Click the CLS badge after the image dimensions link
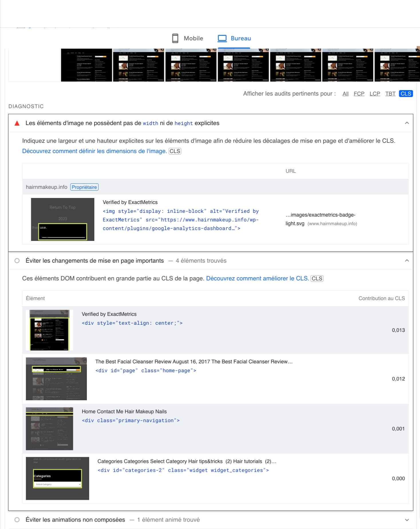Screen dimensions: 420x529 (x=175, y=151)
